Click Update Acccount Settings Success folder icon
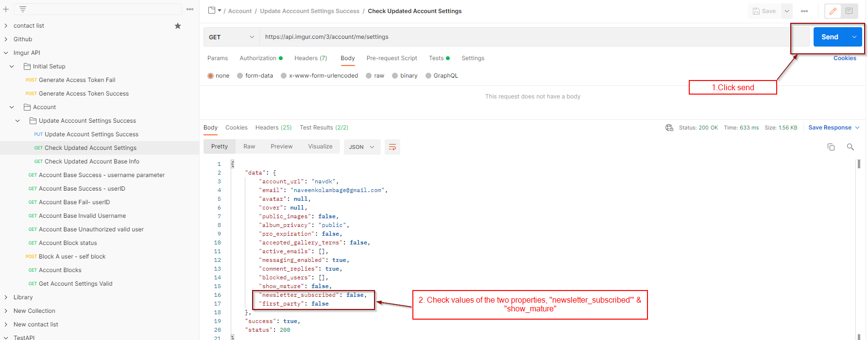868x340 pixels. tap(33, 121)
